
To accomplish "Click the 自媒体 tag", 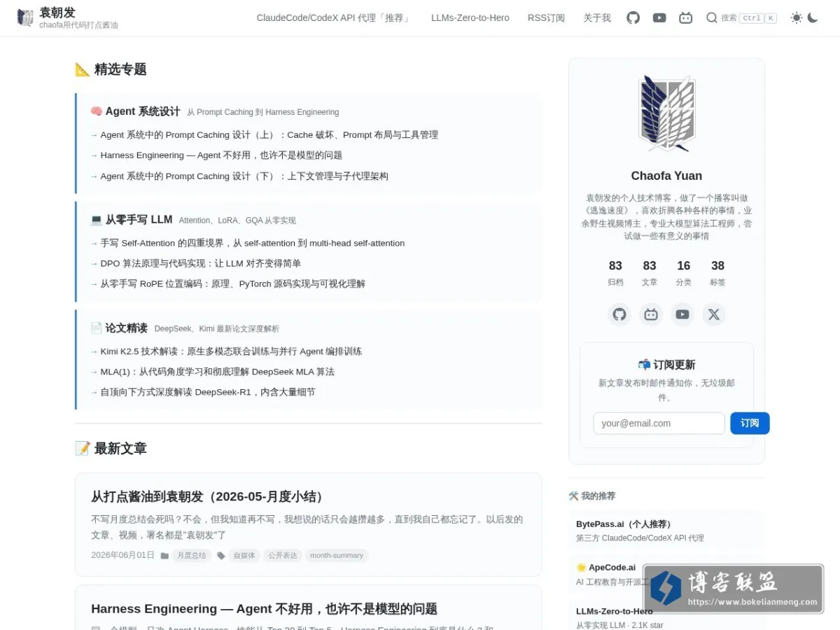I will coord(244,556).
